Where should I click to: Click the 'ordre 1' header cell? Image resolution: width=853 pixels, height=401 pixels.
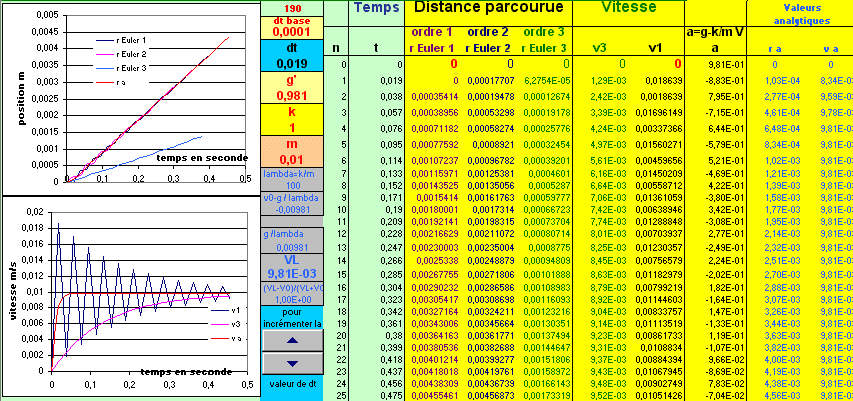tap(432, 33)
